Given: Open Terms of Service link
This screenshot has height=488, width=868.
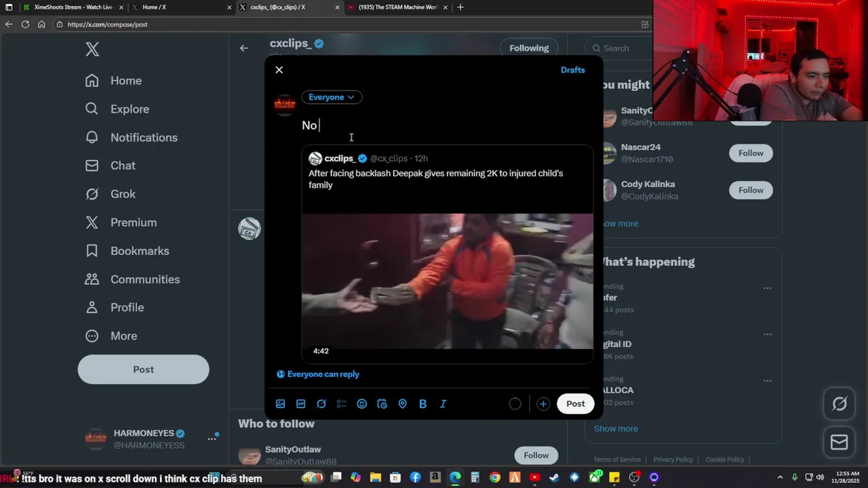Looking at the screenshot, I should pyautogui.click(x=617, y=460).
